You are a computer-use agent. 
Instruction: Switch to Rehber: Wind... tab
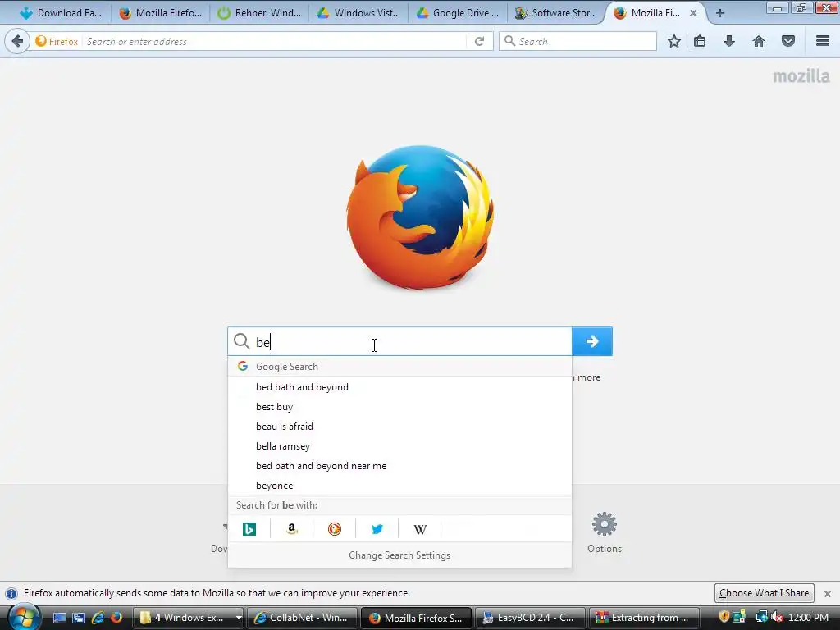[x=260, y=13]
